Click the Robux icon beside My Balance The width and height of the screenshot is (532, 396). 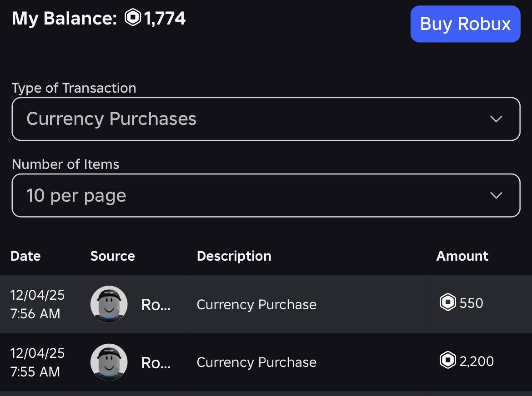click(133, 18)
